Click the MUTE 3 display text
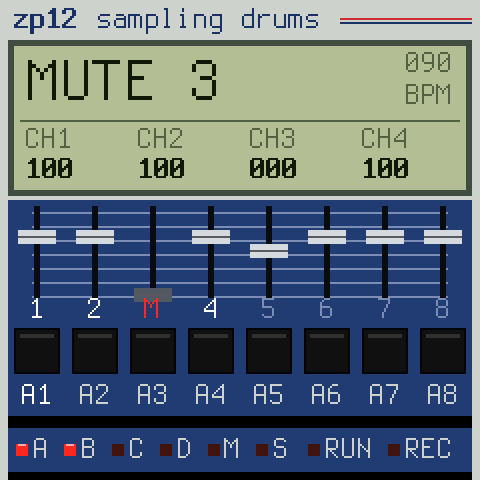The image size is (480, 480). [x=122, y=80]
